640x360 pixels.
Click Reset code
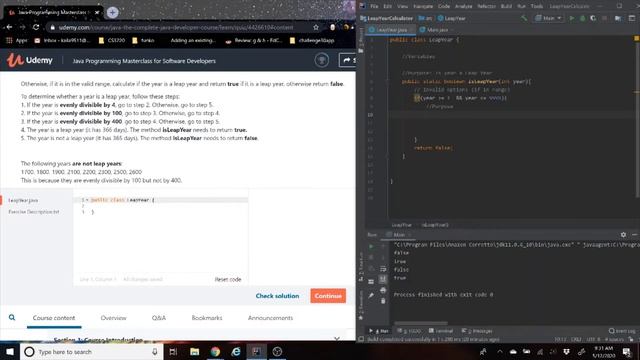(x=228, y=279)
